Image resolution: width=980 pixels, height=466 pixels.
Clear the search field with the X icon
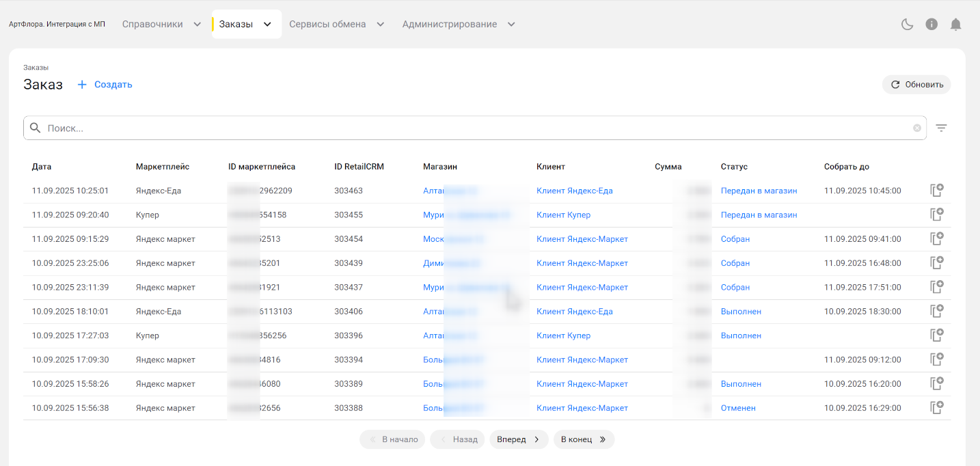pyautogui.click(x=917, y=128)
